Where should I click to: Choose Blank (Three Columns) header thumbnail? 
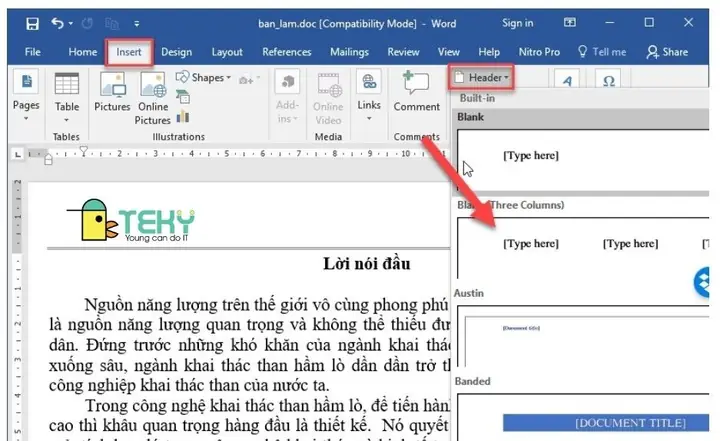[x=583, y=247]
